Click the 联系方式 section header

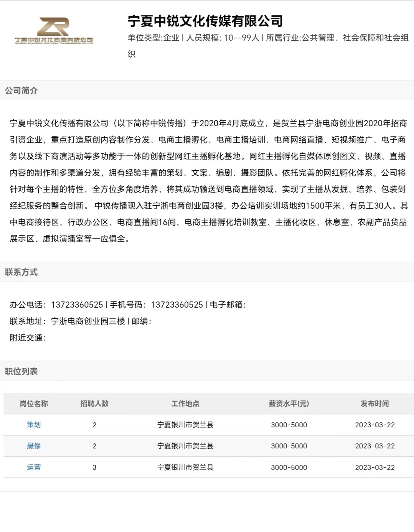click(21, 272)
